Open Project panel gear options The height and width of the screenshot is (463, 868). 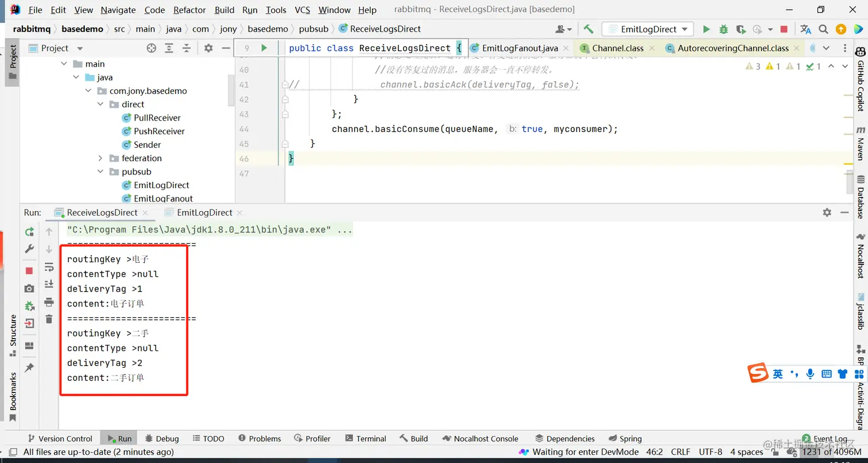coord(208,48)
